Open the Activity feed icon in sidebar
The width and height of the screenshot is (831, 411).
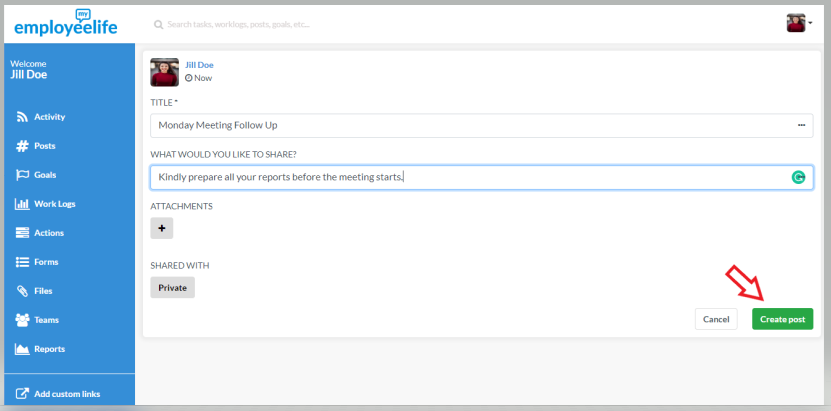[22, 117]
